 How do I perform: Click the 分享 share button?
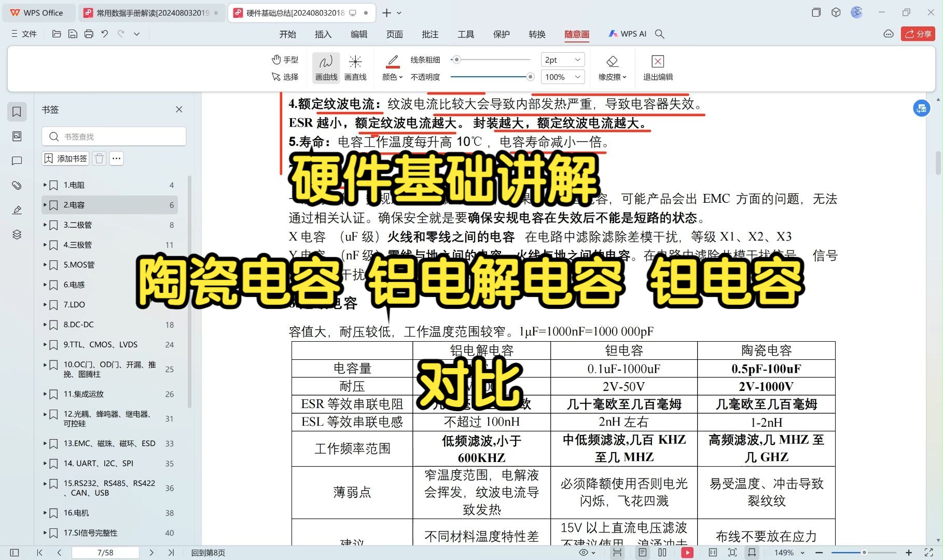click(918, 34)
